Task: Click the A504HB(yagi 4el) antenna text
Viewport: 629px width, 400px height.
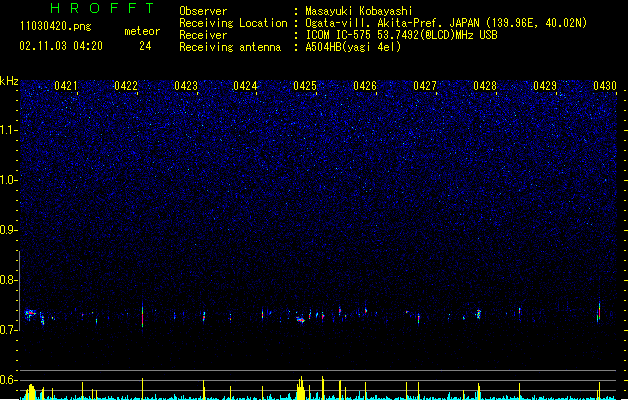Action: tap(353, 47)
